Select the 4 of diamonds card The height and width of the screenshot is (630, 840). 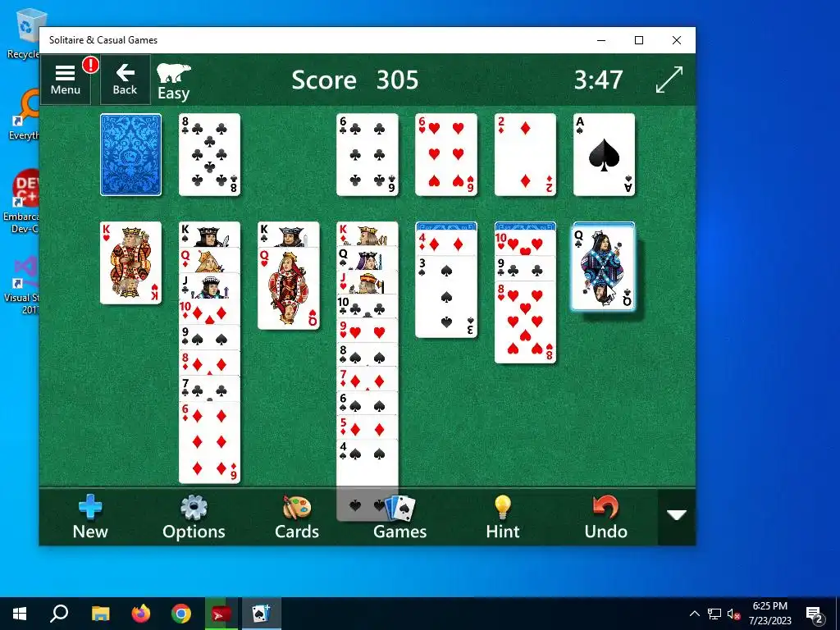(446, 244)
